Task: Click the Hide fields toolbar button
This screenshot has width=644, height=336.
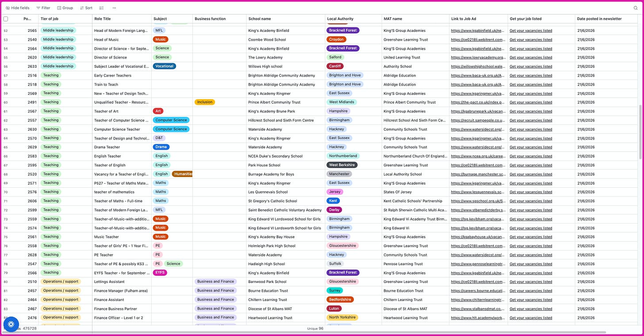Action: click(x=18, y=8)
